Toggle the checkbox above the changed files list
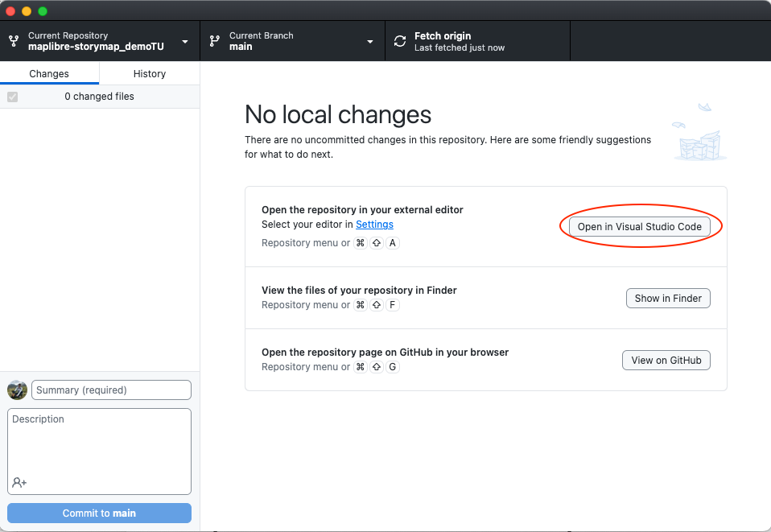Viewport: 771px width, 532px height. click(x=11, y=97)
